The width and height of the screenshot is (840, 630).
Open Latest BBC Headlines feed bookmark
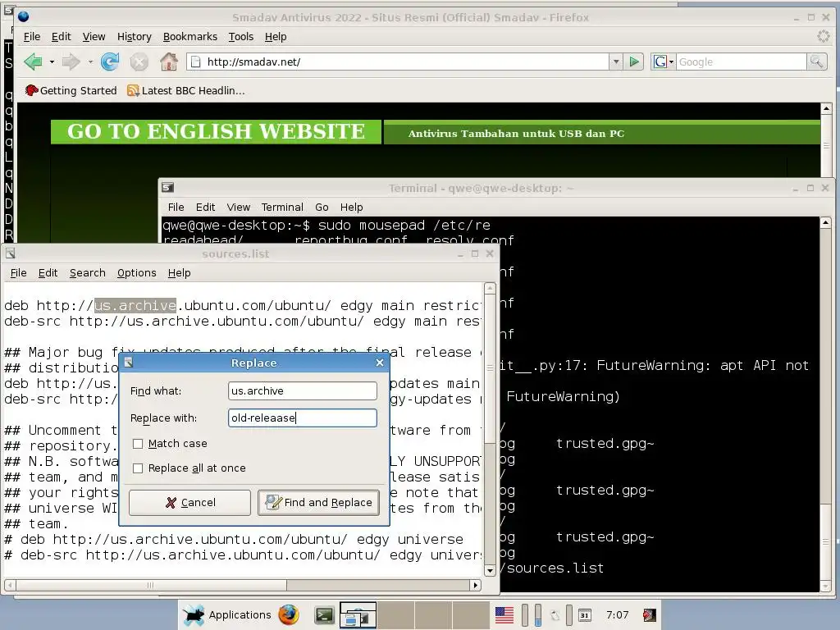point(186,90)
